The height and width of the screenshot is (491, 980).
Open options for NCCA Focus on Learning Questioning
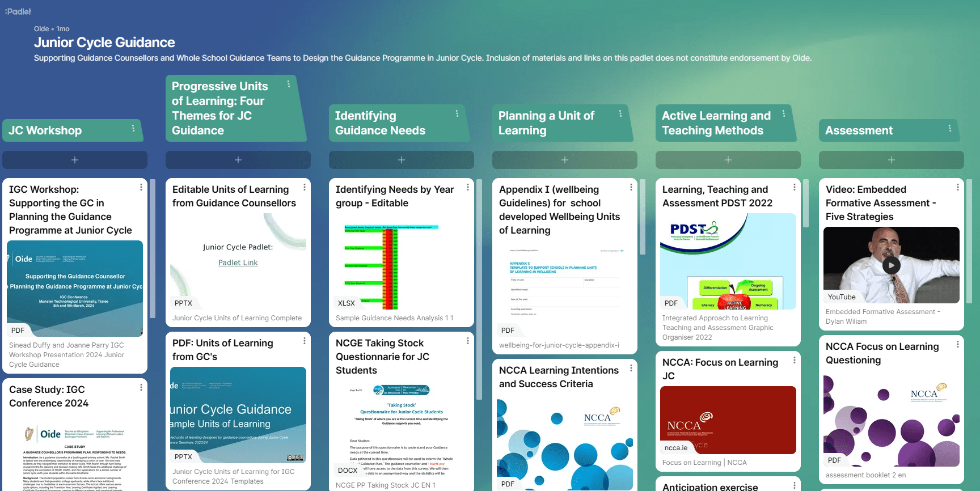(x=958, y=344)
